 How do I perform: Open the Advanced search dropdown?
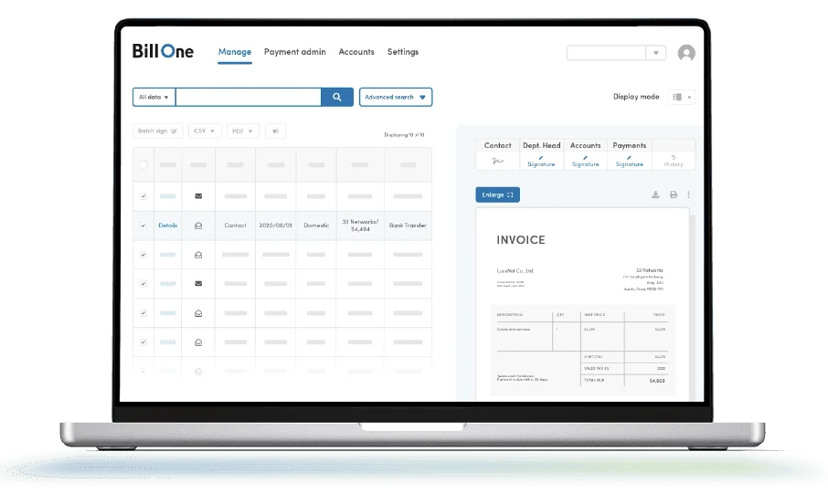[x=396, y=97]
